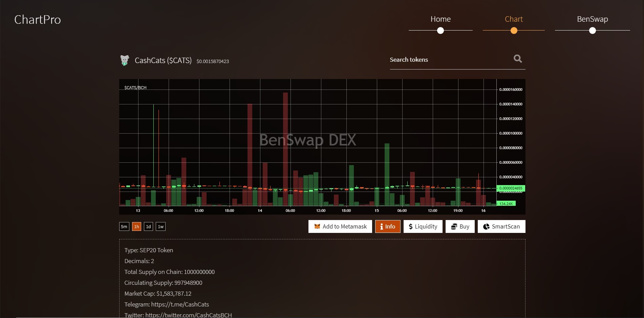Switch chart to 1d interval
The height and width of the screenshot is (318, 644).
pyautogui.click(x=148, y=226)
